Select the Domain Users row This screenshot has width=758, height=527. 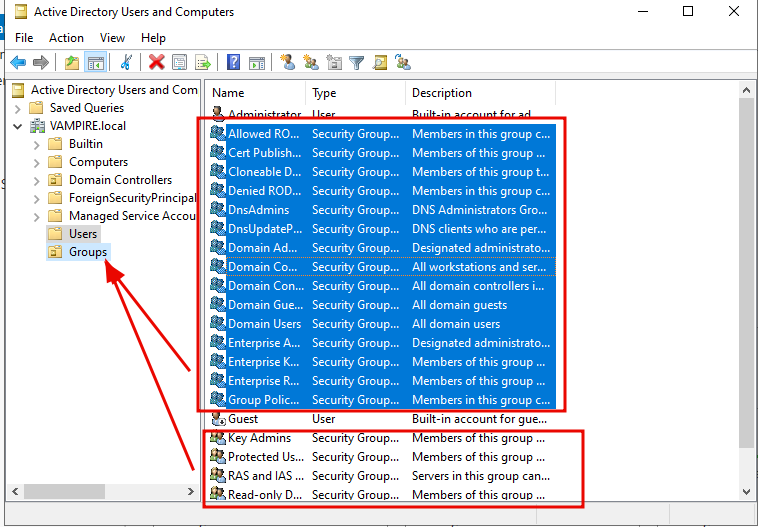pyautogui.click(x=383, y=324)
